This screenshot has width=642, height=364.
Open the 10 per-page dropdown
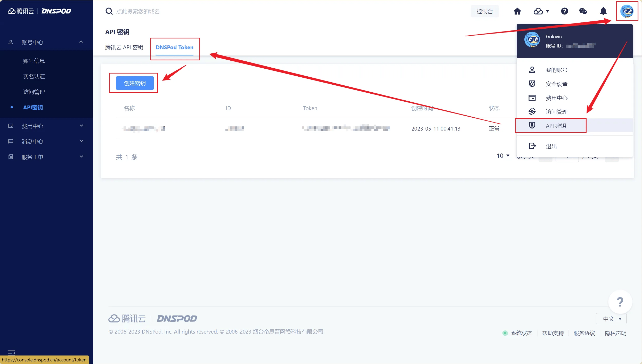coord(503,156)
